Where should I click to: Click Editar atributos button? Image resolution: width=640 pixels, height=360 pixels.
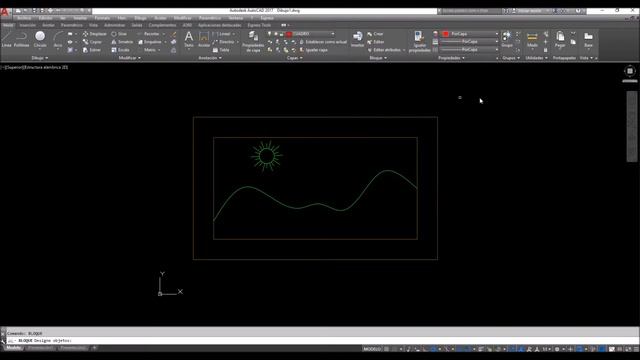click(x=386, y=50)
